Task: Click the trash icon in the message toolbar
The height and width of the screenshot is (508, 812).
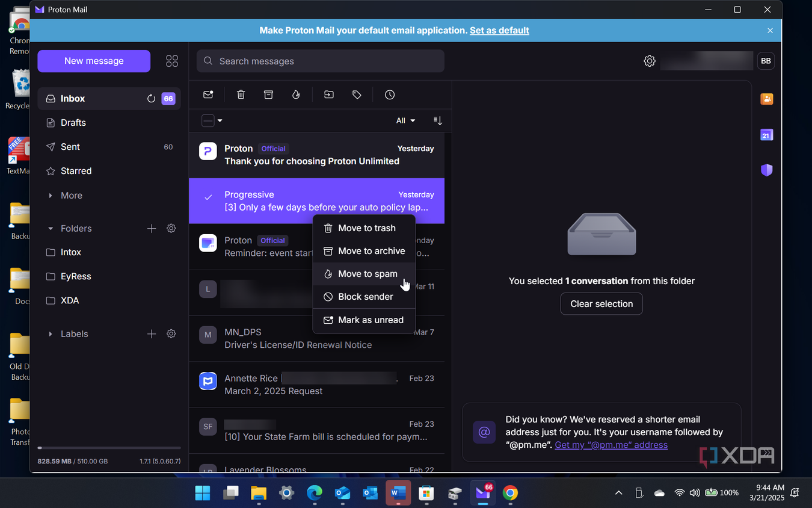Action: click(x=241, y=94)
